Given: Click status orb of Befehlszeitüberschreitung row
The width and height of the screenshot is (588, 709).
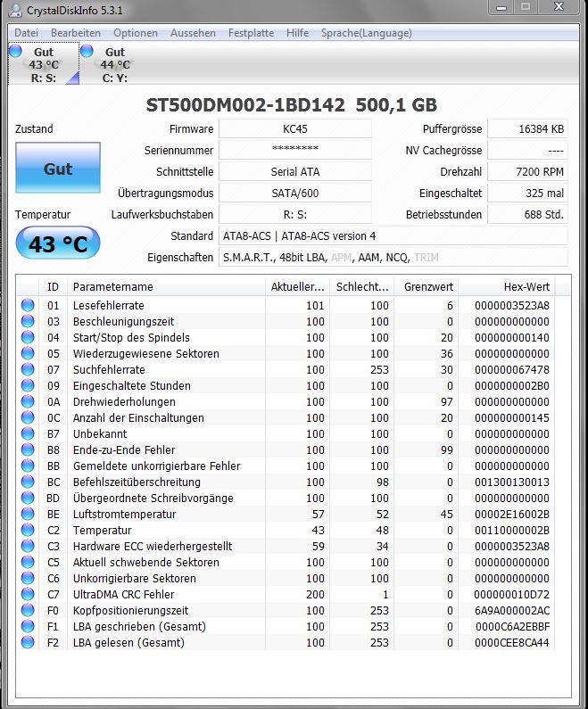Looking at the screenshot, I should tap(28, 482).
